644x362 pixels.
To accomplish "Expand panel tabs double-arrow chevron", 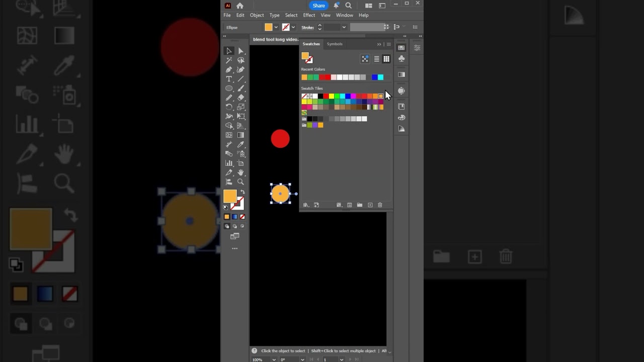I will click(x=379, y=44).
